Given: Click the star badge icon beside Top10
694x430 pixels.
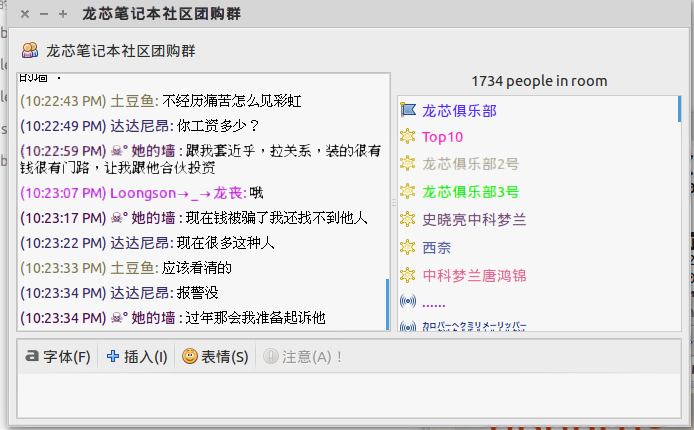Looking at the screenshot, I should 408,137.
